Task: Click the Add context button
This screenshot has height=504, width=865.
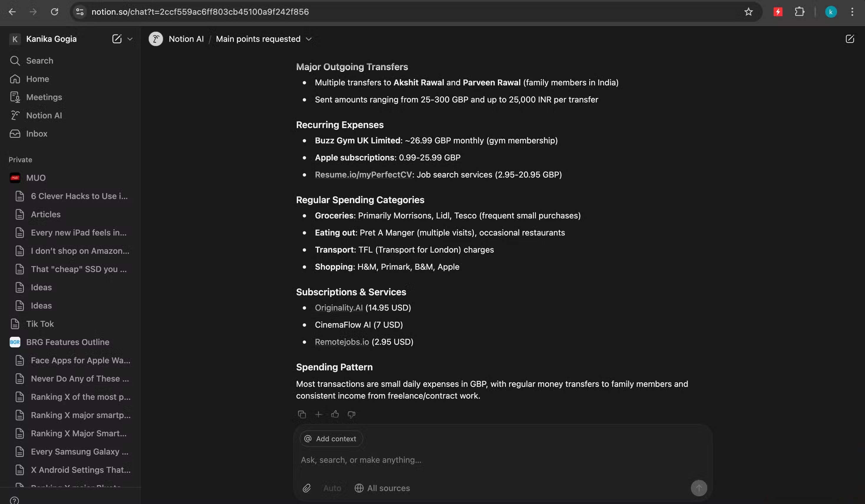Action: pos(331,439)
